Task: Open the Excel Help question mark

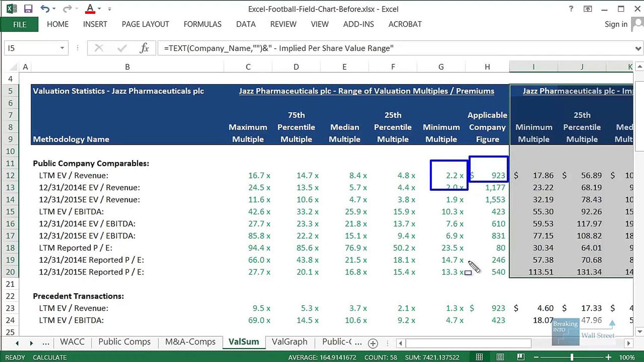Action: pos(571,9)
